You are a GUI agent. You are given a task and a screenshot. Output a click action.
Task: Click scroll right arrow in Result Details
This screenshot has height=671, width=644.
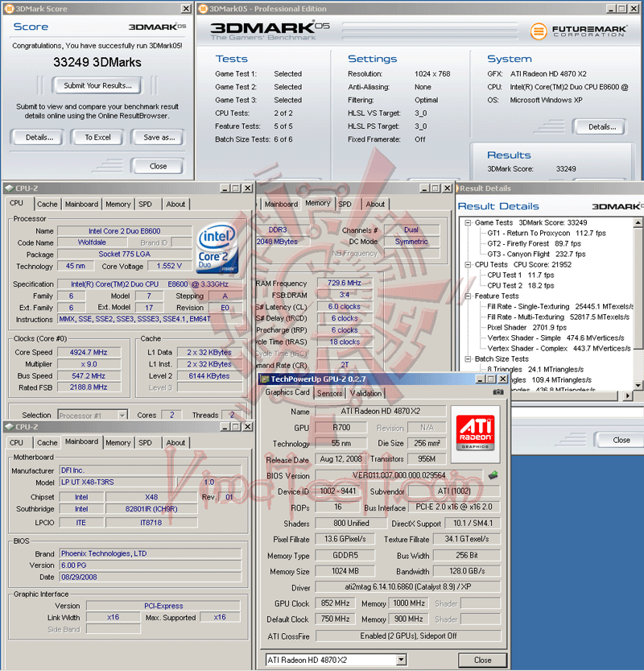(x=627, y=396)
